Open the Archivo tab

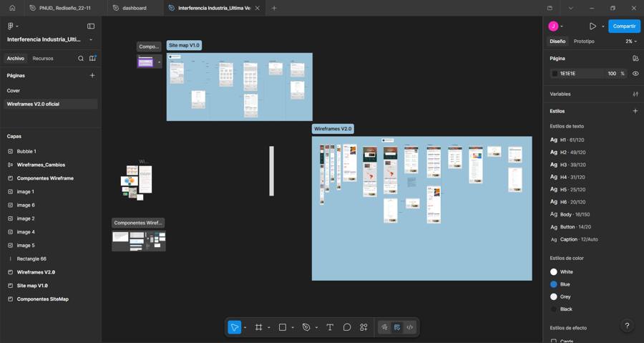pos(16,58)
